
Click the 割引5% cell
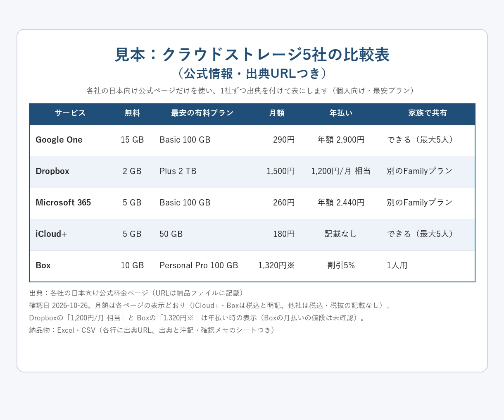pyautogui.click(x=341, y=265)
